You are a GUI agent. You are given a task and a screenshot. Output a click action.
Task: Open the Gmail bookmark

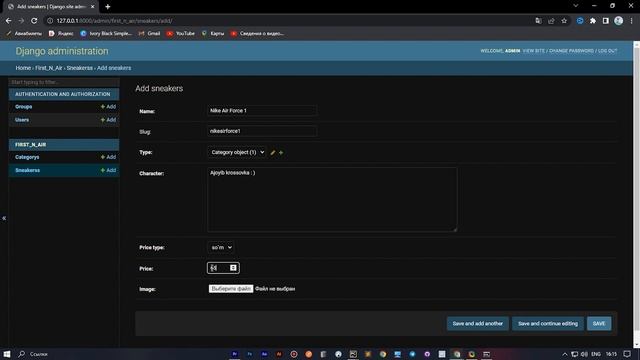point(149,33)
